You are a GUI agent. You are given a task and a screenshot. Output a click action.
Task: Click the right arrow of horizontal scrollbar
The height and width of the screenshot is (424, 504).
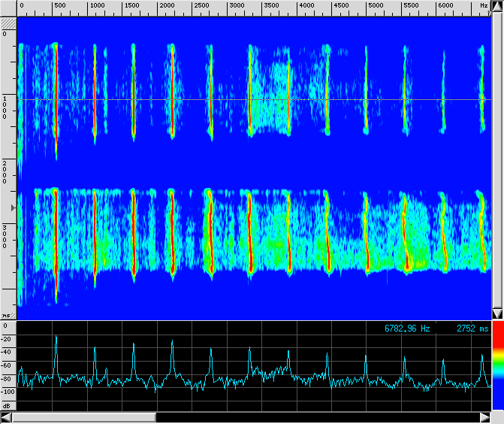(x=484, y=417)
